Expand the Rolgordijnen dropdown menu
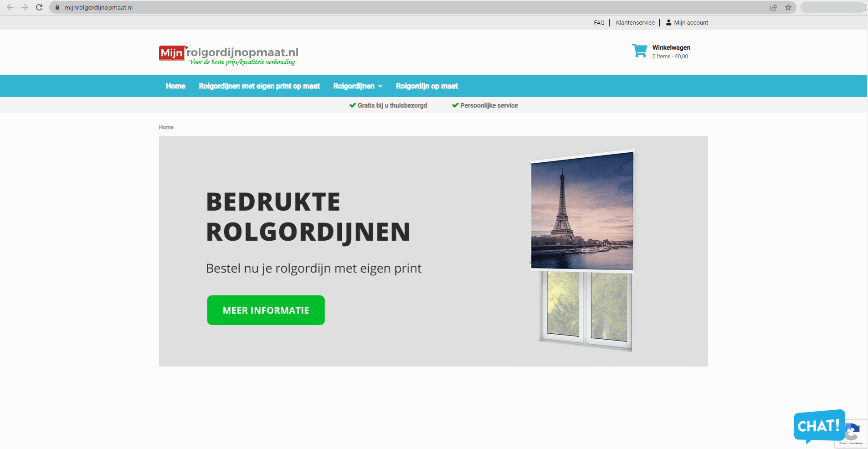This screenshot has width=868, height=449. [x=358, y=86]
